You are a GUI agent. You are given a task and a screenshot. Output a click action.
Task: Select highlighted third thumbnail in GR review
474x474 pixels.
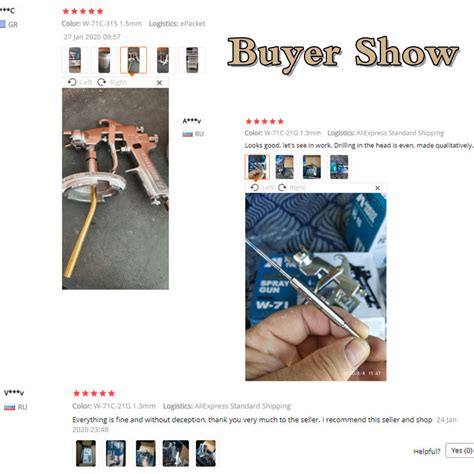[x=133, y=60]
